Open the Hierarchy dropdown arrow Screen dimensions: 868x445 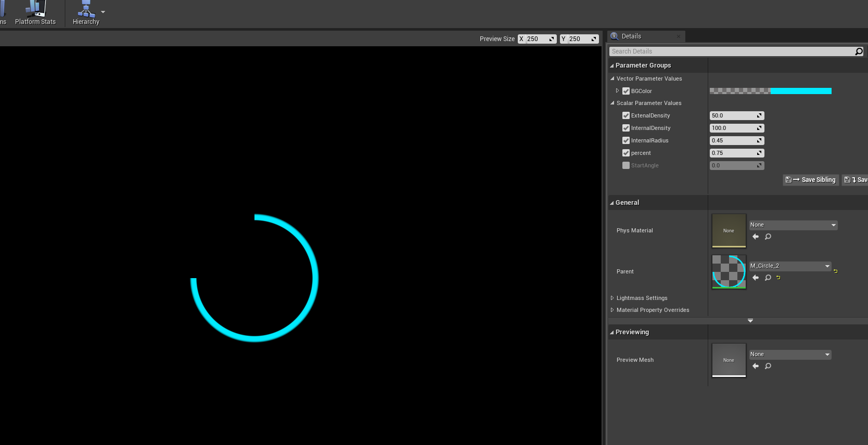[x=103, y=12]
